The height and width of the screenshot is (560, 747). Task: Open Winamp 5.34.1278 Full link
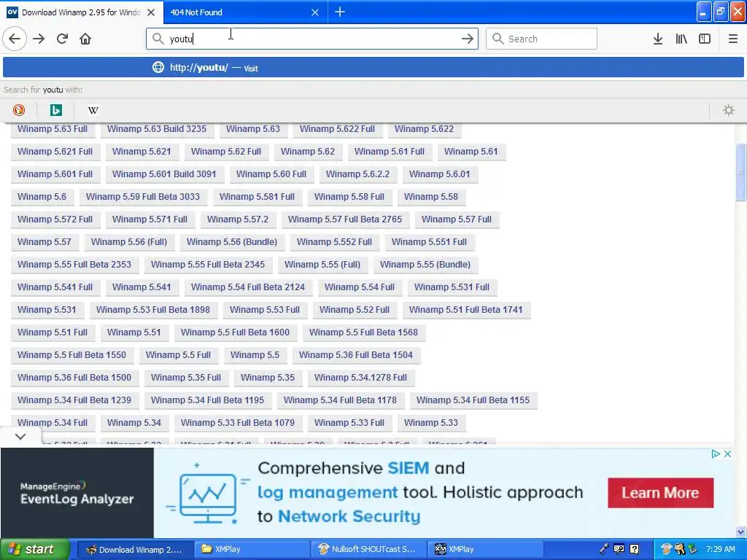point(360,378)
